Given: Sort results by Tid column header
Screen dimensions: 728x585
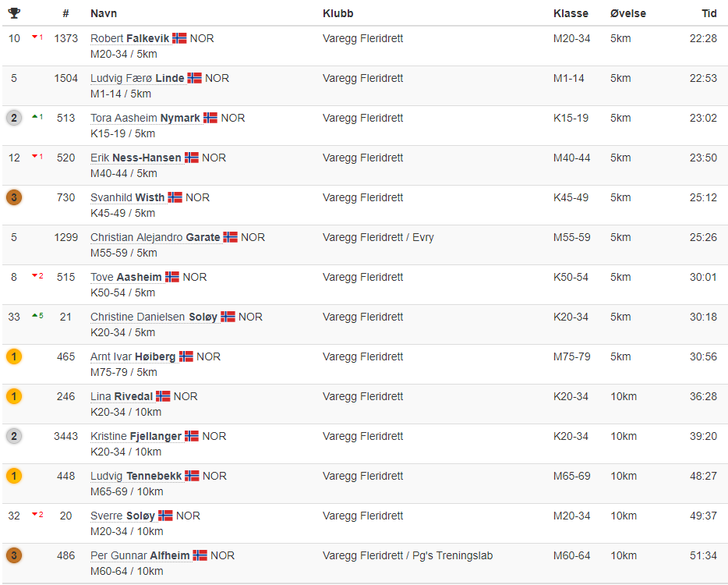Looking at the screenshot, I should click(x=709, y=13).
